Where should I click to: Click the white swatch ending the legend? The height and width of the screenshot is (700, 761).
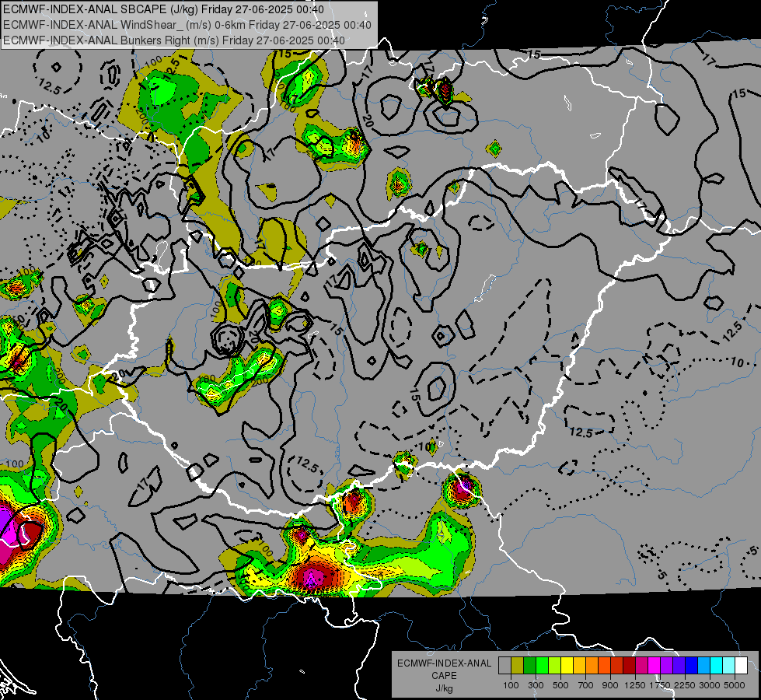point(741,666)
